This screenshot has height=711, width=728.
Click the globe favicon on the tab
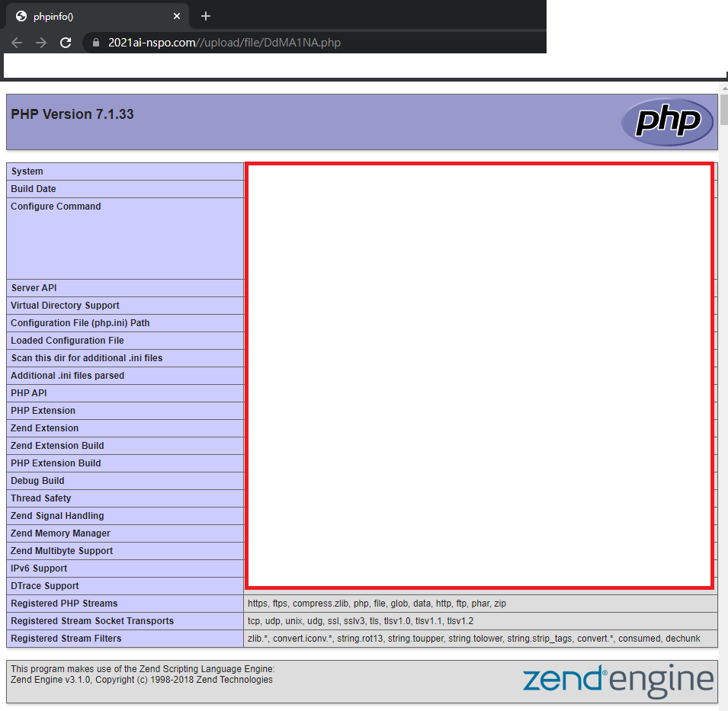click(x=21, y=16)
